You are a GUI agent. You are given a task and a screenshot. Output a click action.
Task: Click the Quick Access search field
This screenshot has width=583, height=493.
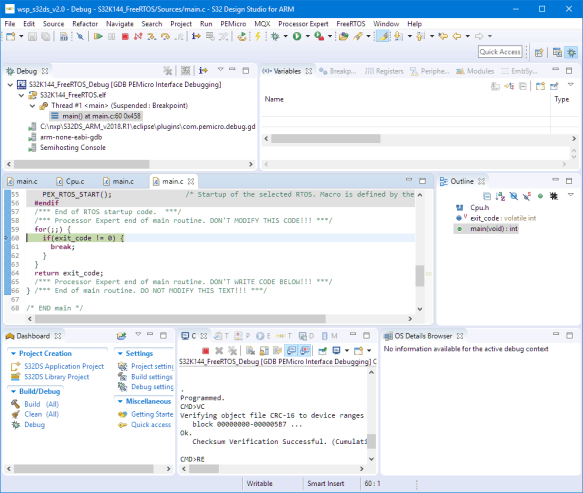tap(500, 52)
